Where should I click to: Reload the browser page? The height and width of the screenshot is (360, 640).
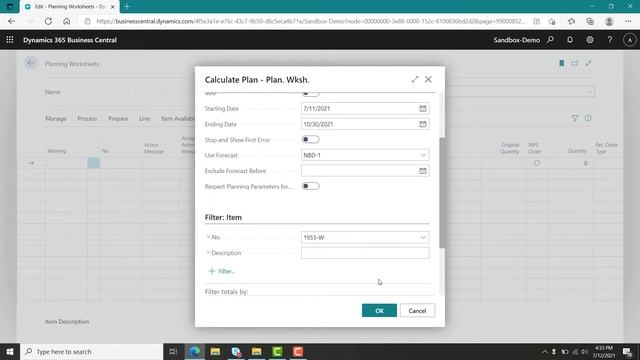(48, 21)
